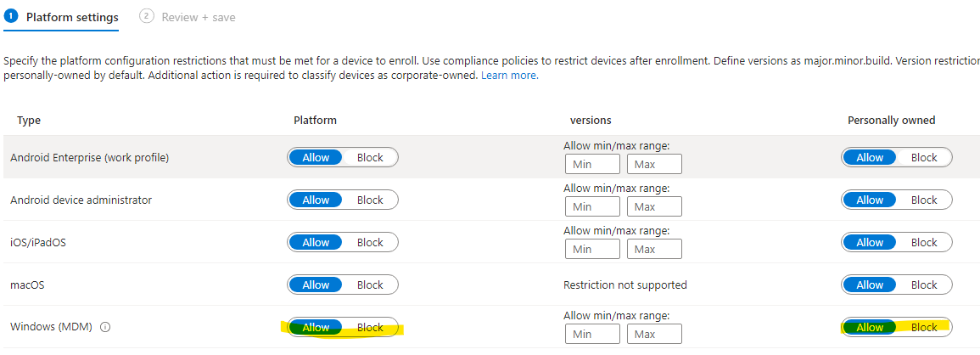Select step 2 Review + save circle icon
The height and width of the screenshot is (355, 980).
(x=146, y=17)
